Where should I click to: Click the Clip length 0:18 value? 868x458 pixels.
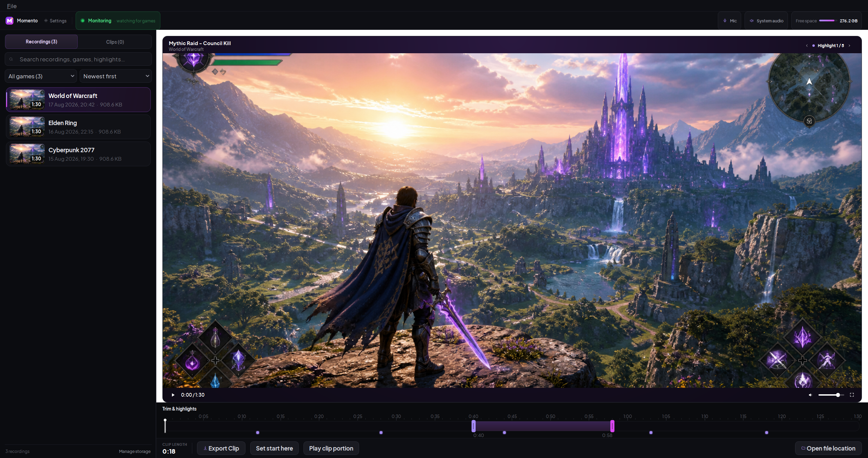[169, 452]
